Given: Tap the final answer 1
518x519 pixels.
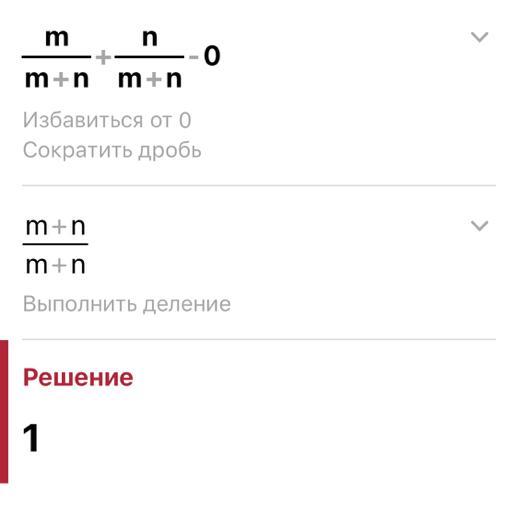Looking at the screenshot, I should [31, 438].
